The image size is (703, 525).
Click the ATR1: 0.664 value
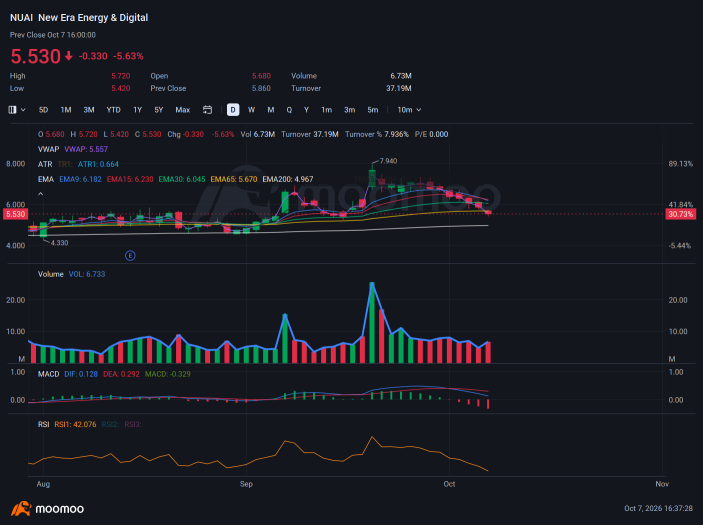98,164
